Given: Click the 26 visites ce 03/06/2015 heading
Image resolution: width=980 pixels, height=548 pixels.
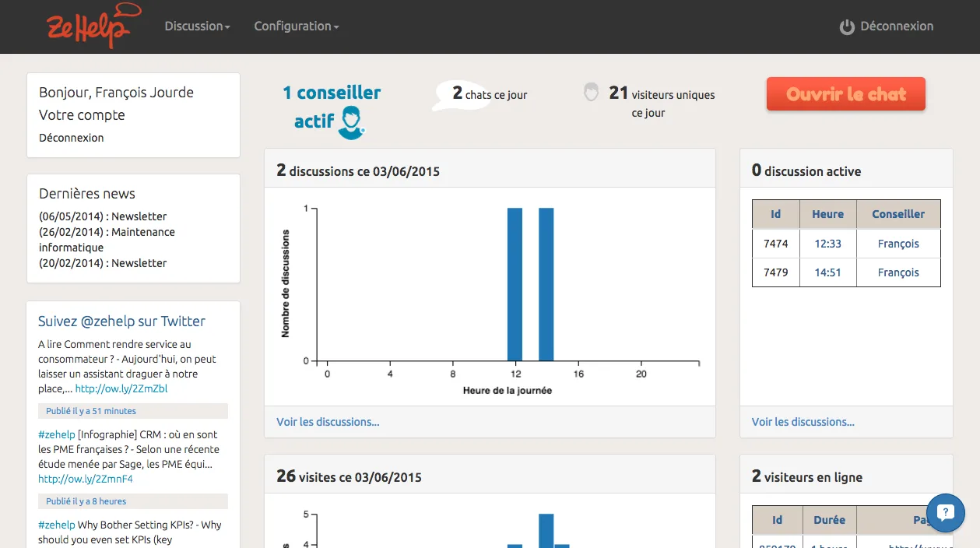Looking at the screenshot, I should pyautogui.click(x=349, y=476).
